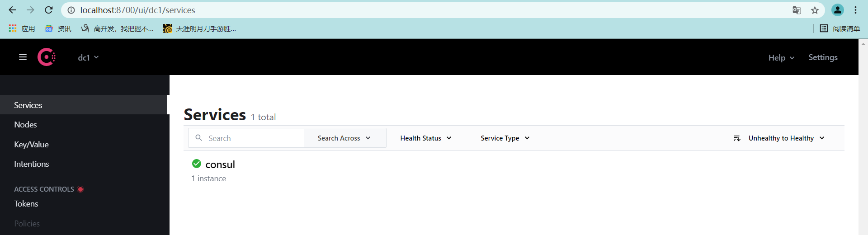Click the sort order icon beside Unhealthy to Healthy
This screenshot has width=868, height=235.
[x=736, y=138]
